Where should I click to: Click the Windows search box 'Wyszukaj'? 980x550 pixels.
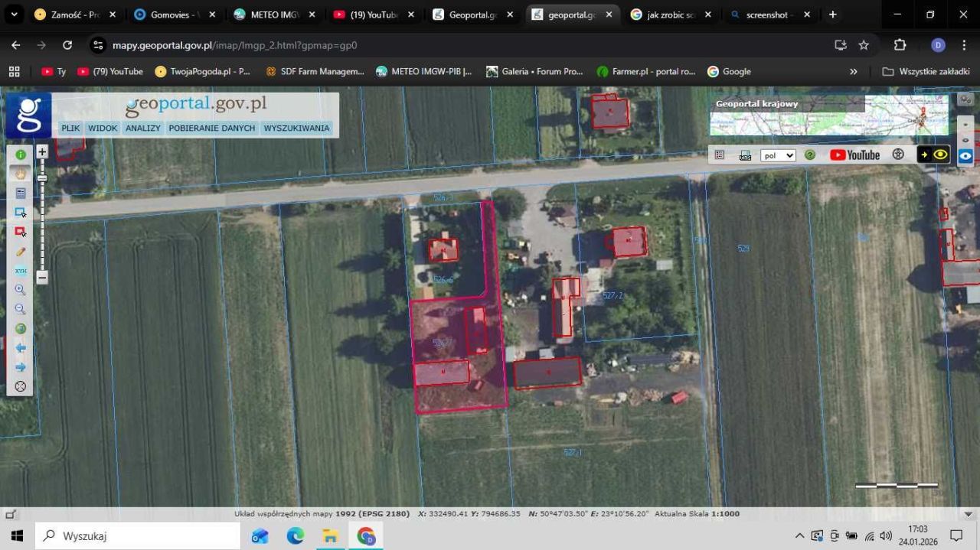[x=138, y=535]
